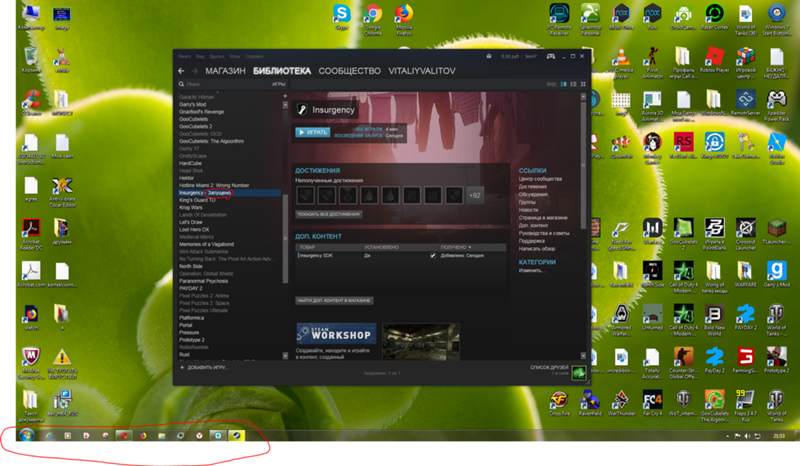This screenshot has height=466, width=800.
Task: Open СПИСОК ДРУЗЕЙ friends list
Action: click(x=549, y=367)
